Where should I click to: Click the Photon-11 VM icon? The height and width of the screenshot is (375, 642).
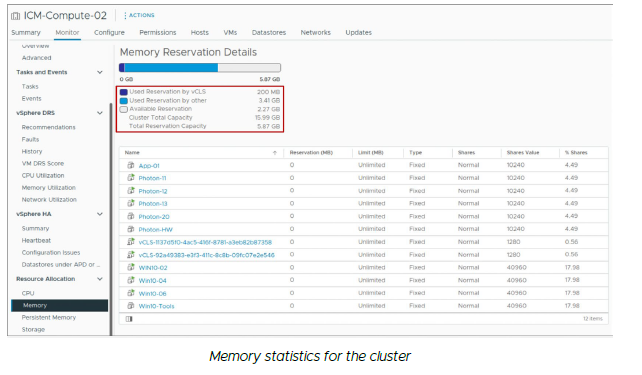point(131,178)
